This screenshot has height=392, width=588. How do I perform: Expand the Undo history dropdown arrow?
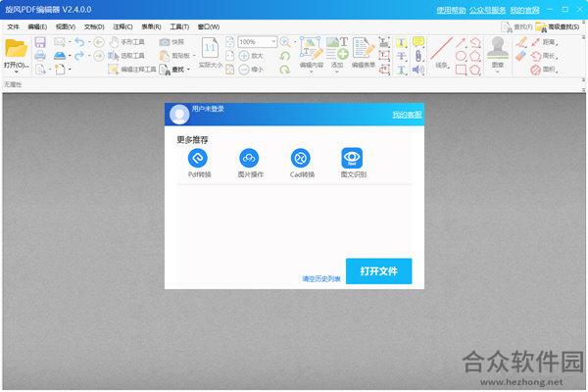89,42
